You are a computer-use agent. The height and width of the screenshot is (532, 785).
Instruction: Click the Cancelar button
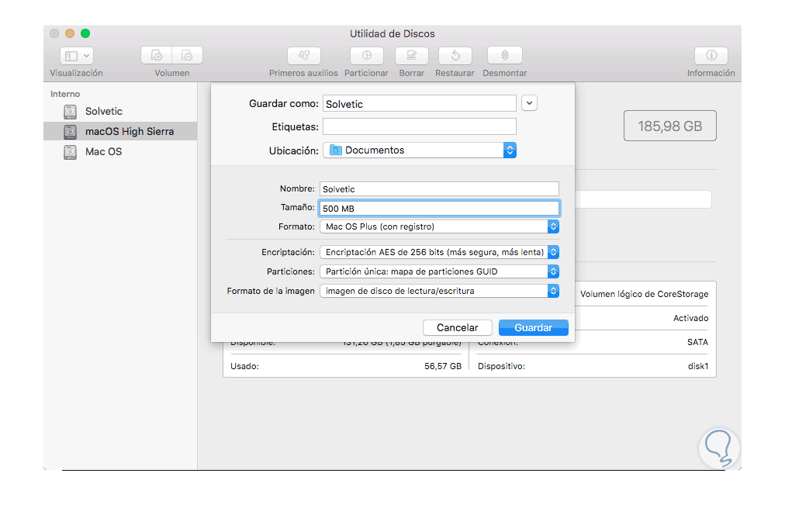click(x=458, y=327)
